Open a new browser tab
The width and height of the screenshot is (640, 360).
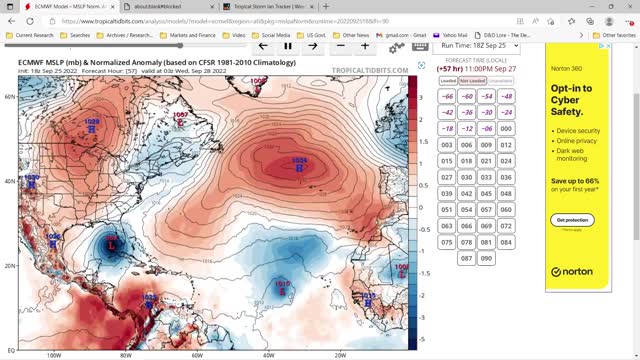click(x=326, y=7)
